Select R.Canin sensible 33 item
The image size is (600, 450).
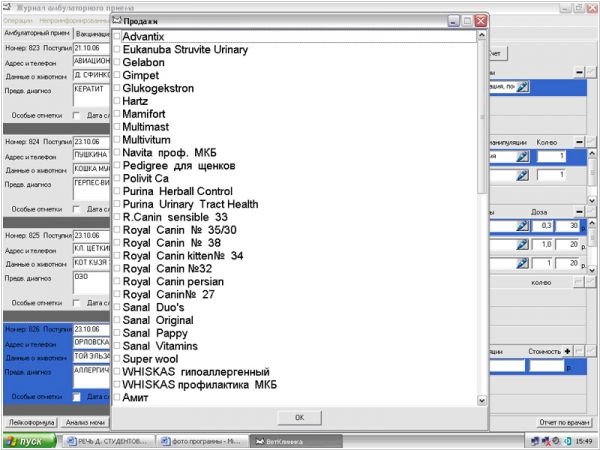pos(175,217)
